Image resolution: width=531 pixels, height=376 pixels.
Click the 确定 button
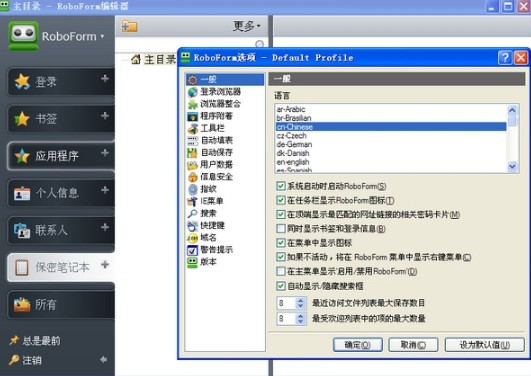(x=358, y=345)
